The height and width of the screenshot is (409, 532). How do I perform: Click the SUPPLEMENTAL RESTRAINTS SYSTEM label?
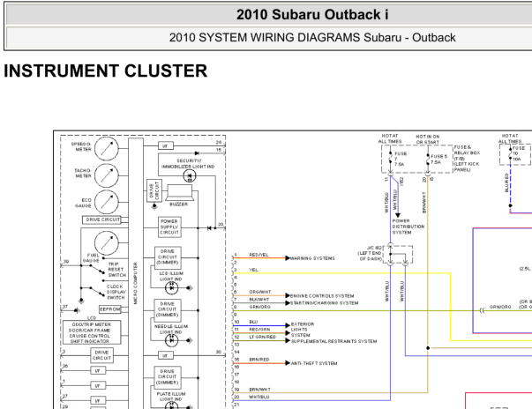333,341
